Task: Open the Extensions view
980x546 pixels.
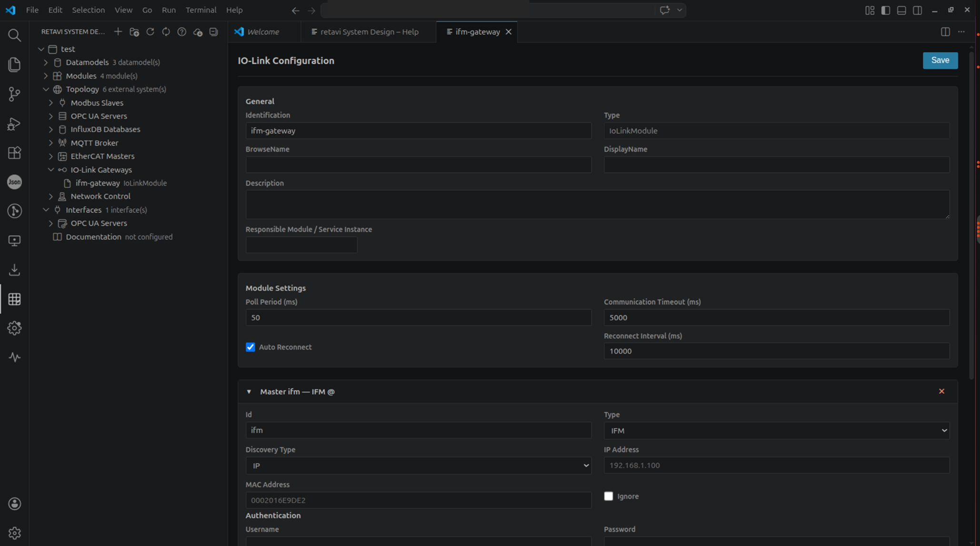Action: [x=14, y=153]
